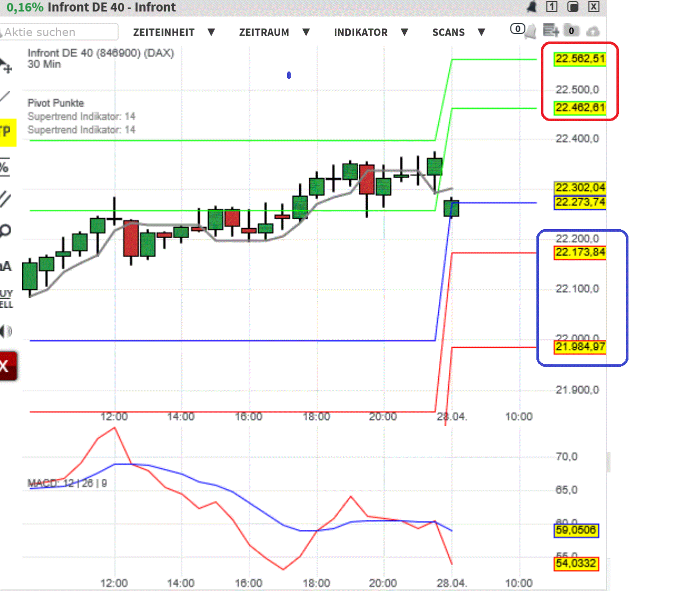This screenshot has width=700, height=599.
Task: Click the 22.562,51 pivot price label
Action: pos(580,59)
